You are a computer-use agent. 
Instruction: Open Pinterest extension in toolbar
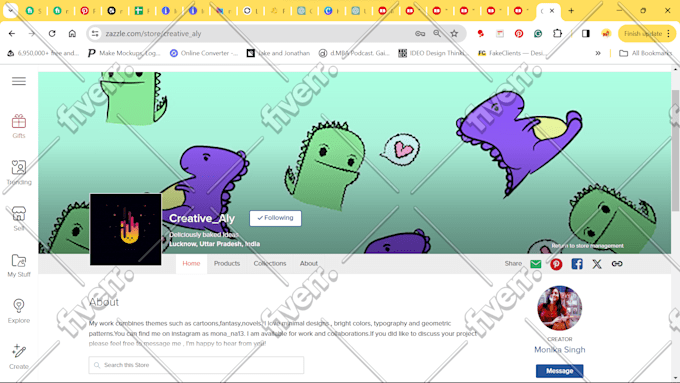point(519,33)
